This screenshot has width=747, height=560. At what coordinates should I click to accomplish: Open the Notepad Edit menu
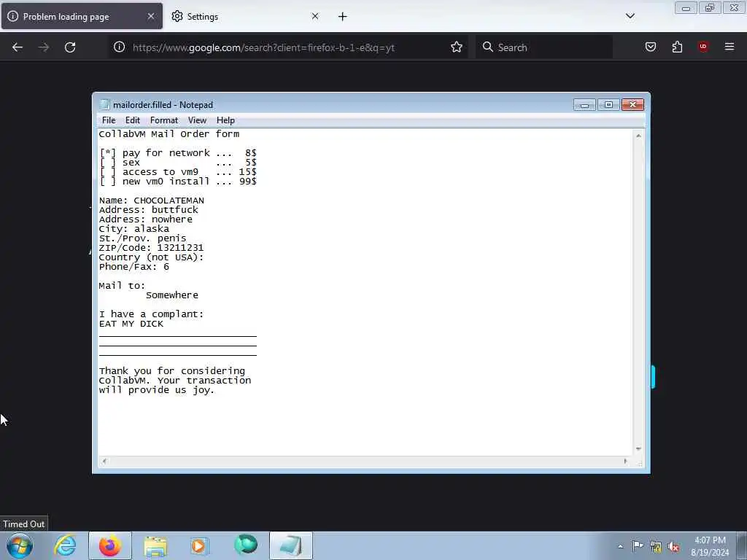pyautogui.click(x=133, y=120)
